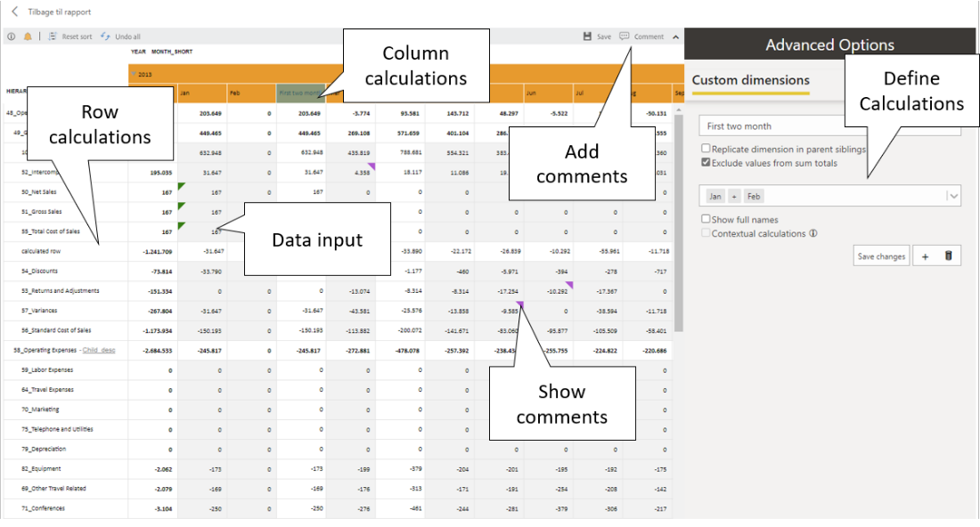Uncheck Exclude values from sum totals
This screenshot has width=980, height=527.
pos(706,162)
